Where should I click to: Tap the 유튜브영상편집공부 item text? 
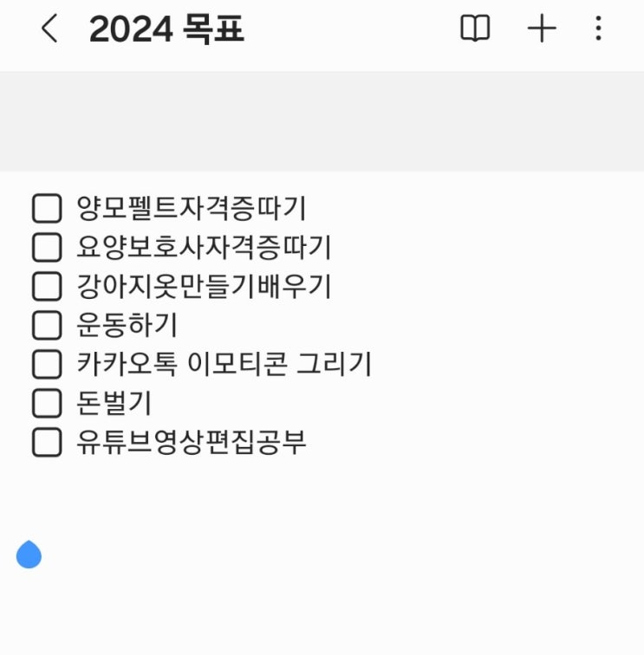(x=192, y=442)
